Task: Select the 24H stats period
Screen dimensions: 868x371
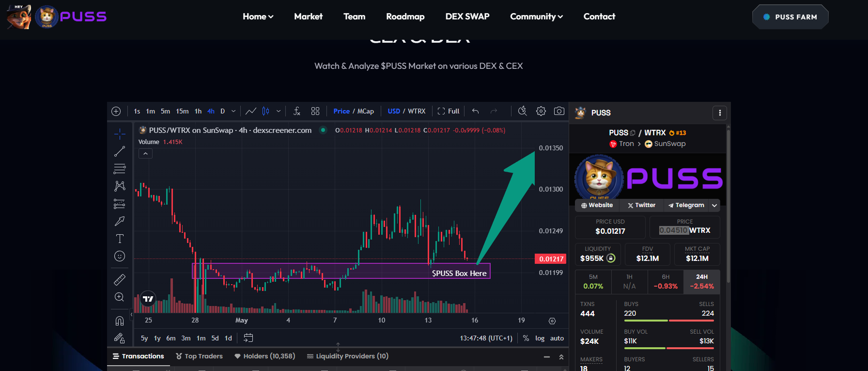Action: tap(702, 282)
